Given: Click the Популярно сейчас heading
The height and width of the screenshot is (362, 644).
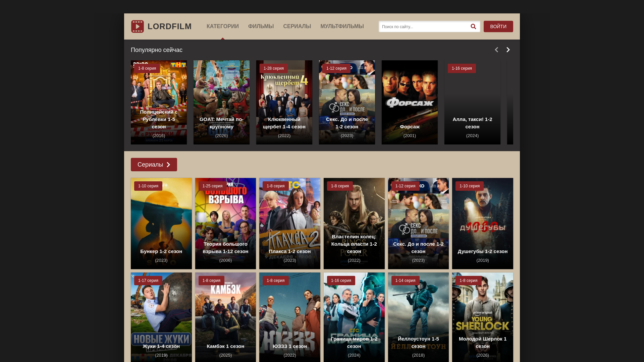Looking at the screenshot, I should click(157, 50).
